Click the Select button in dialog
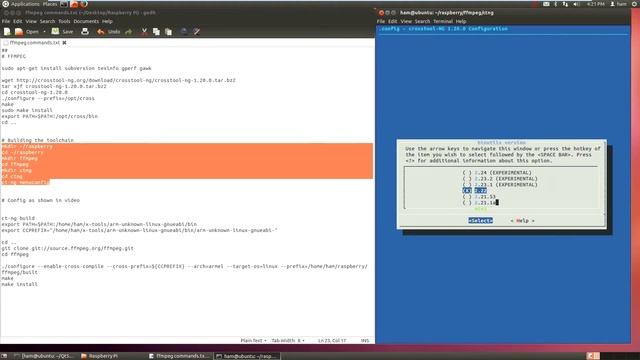Viewport: 640px width, 360px height. pos(480,220)
